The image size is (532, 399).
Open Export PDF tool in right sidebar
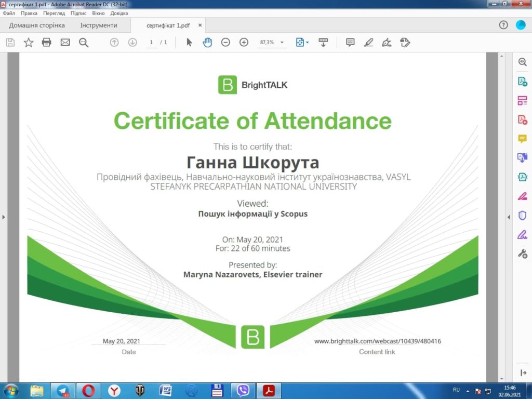523,81
